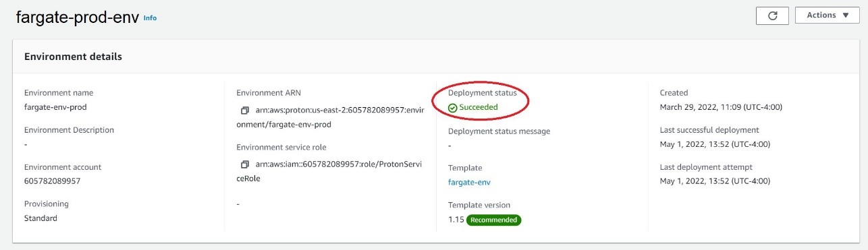The image size is (868, 250).
Task: Click the Succeeded deployment status text
Action: click(479, 107)
